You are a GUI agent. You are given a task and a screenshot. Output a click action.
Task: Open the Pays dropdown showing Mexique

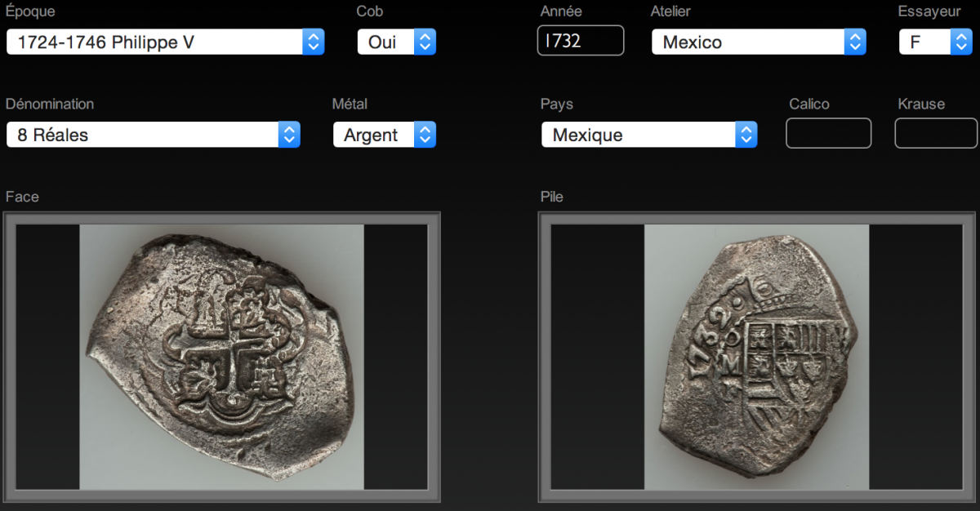click(649, 135)
